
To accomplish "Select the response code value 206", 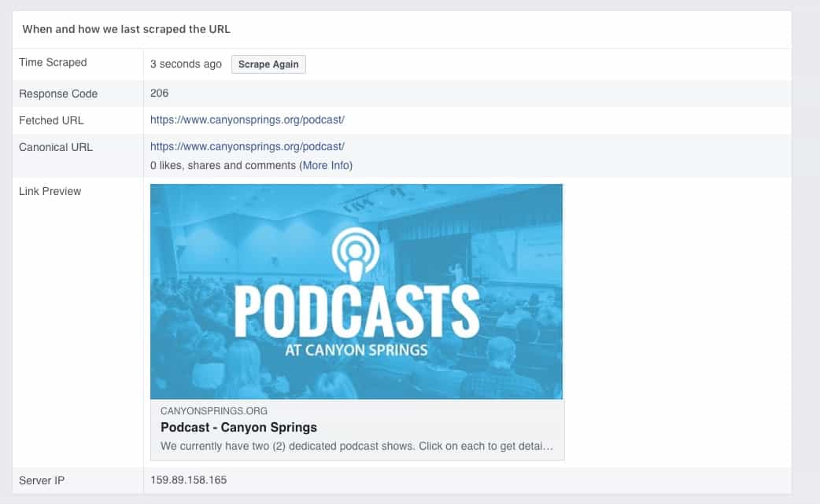I will 159,93.
